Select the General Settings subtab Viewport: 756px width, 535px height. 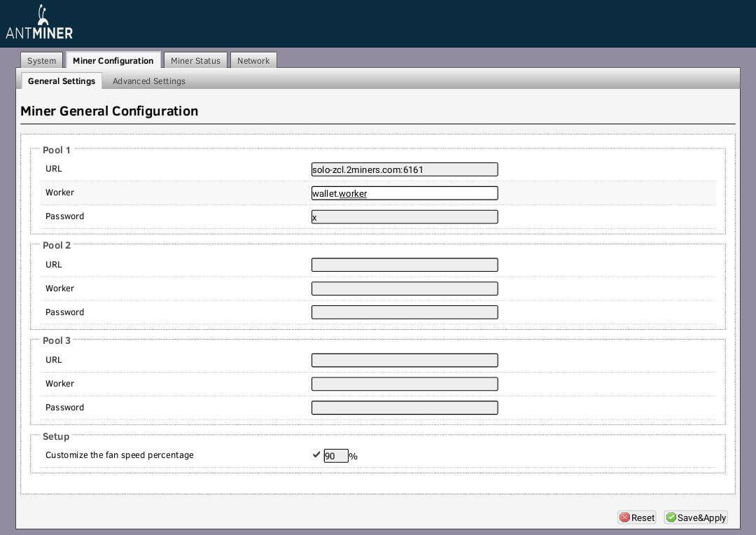[62, 81]
